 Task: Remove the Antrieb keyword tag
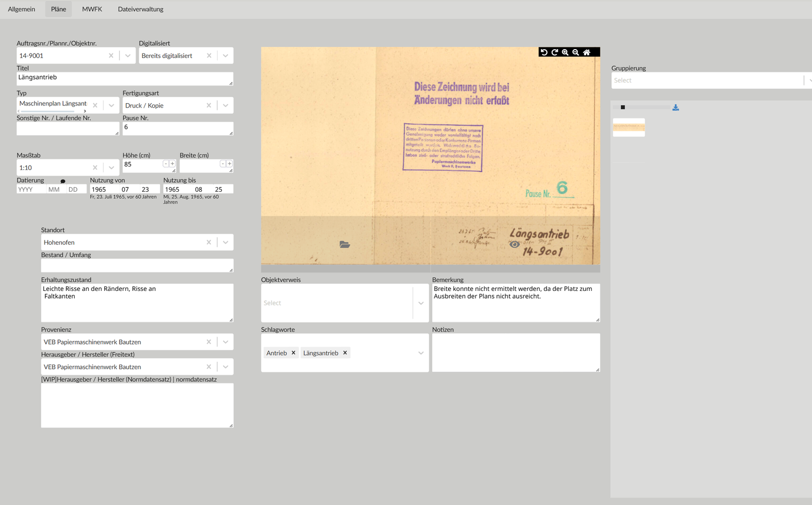point(293,353)
